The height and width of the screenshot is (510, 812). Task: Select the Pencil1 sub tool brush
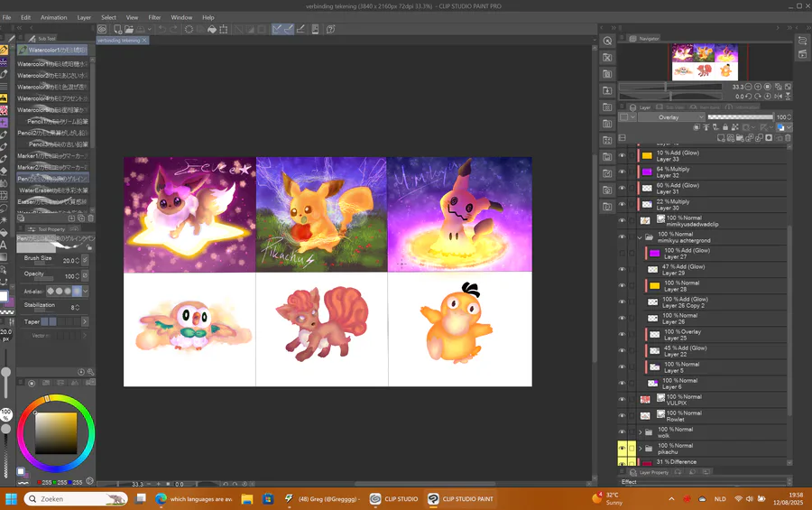point(53,121)
